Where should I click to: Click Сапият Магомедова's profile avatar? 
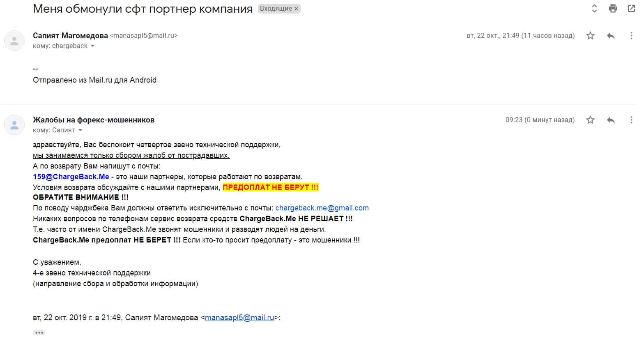pyautogui.click(x=14, y=41)
